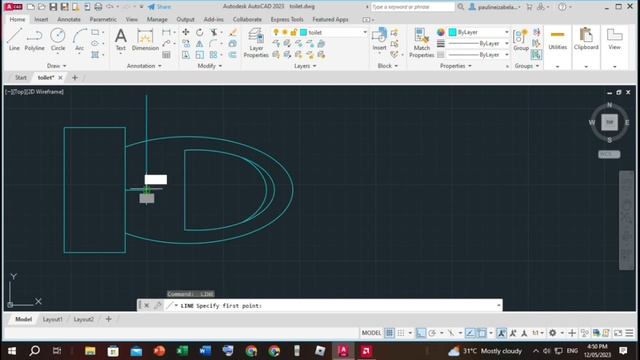Toggle 2D object snap in status bar
Image resolution: width=640 pixels, height=360 pixels.
click(482, 333)
